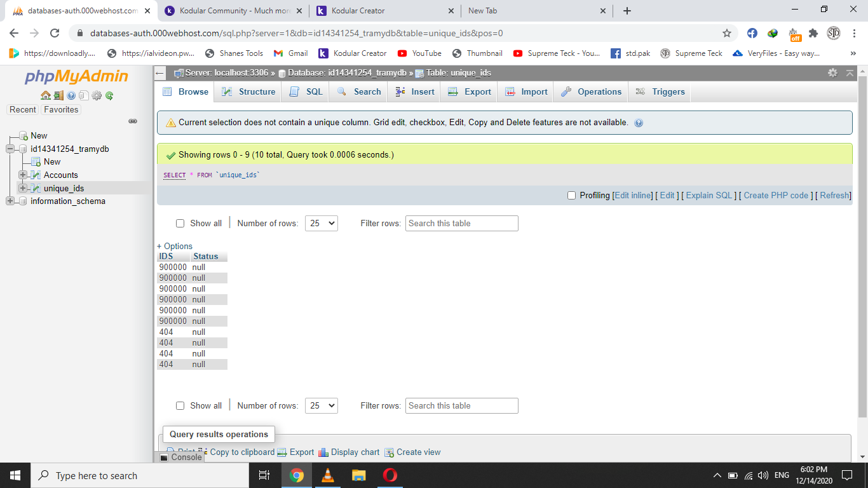Open the Number of rows dropdown
868x488 pixels.
321,223
